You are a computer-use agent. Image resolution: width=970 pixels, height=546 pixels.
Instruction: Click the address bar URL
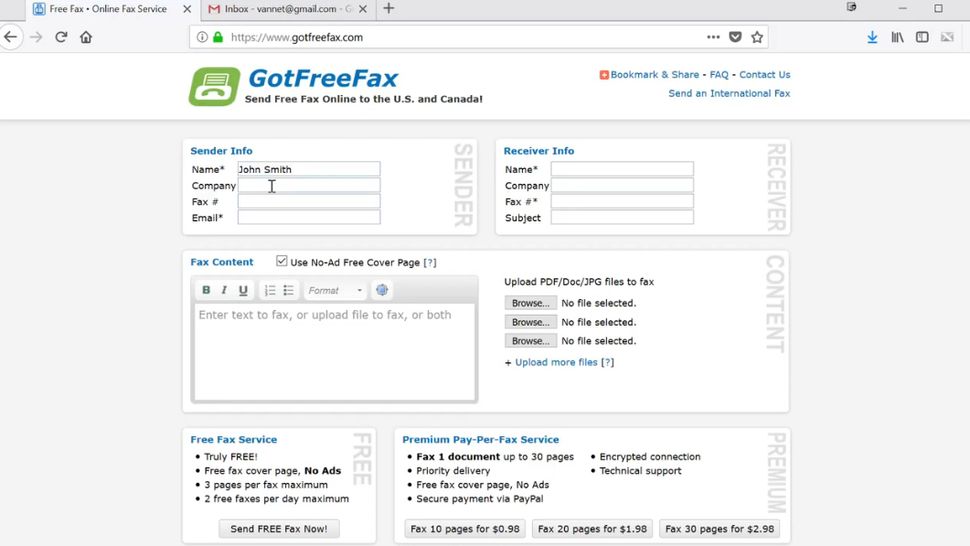(297, 37)
